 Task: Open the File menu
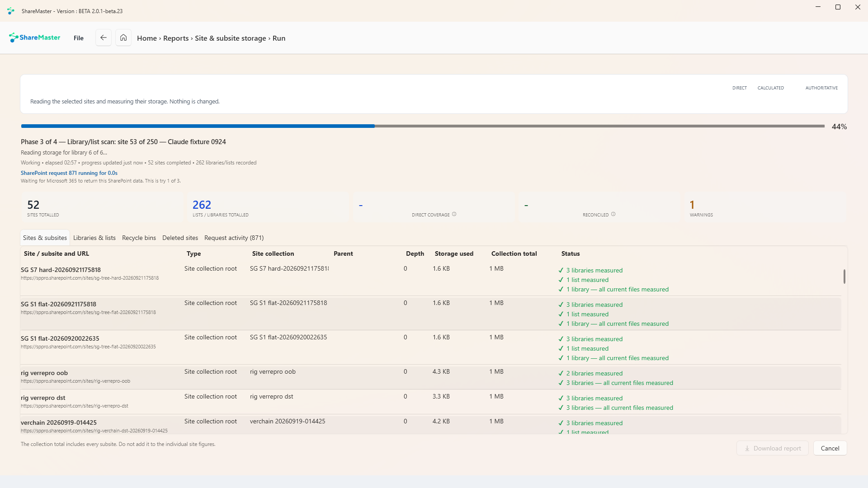79,38
